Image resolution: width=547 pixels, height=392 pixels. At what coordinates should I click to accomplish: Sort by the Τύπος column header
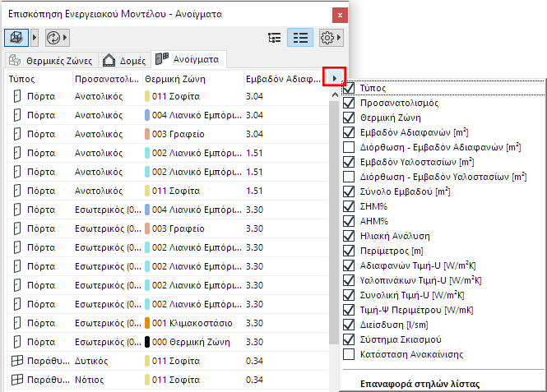point(39,79)
